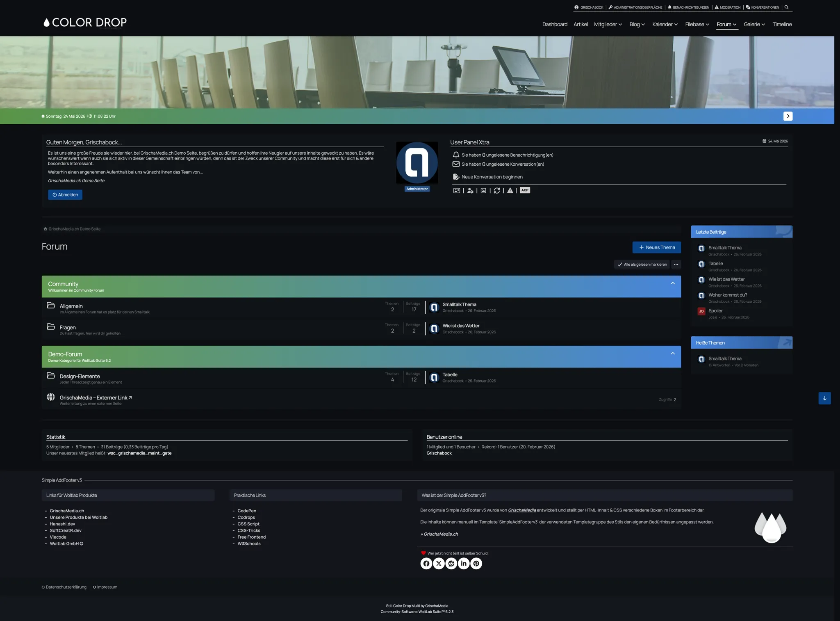Open the three-dots more options button

(x=676, y=265)
